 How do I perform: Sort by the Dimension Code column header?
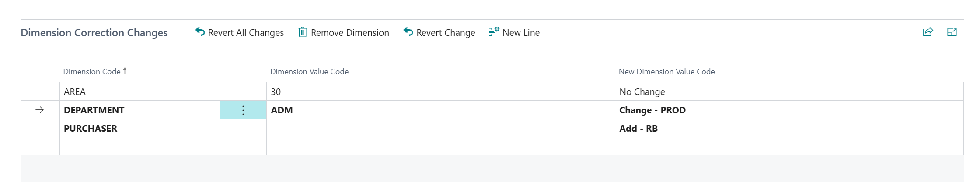(92, 72)
